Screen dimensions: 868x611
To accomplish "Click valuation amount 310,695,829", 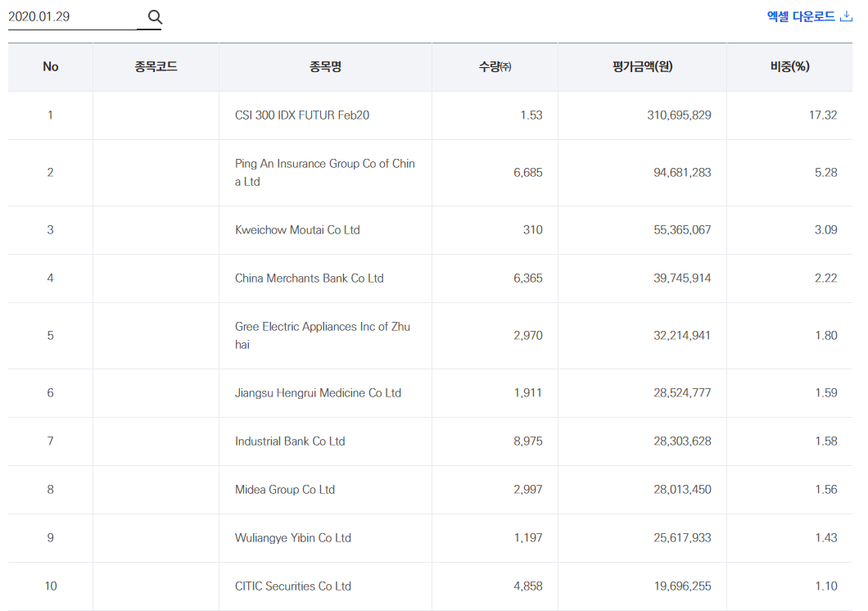I will pos(679,115).
